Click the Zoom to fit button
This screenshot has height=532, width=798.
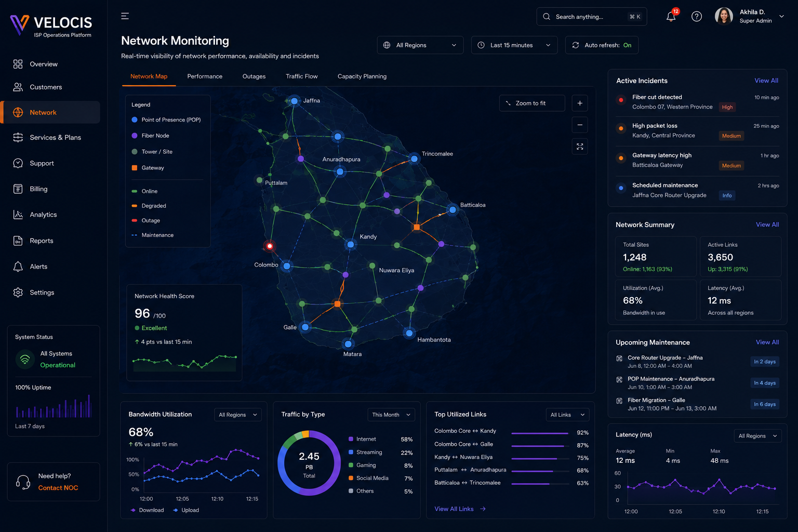click(x=532, y=103)
